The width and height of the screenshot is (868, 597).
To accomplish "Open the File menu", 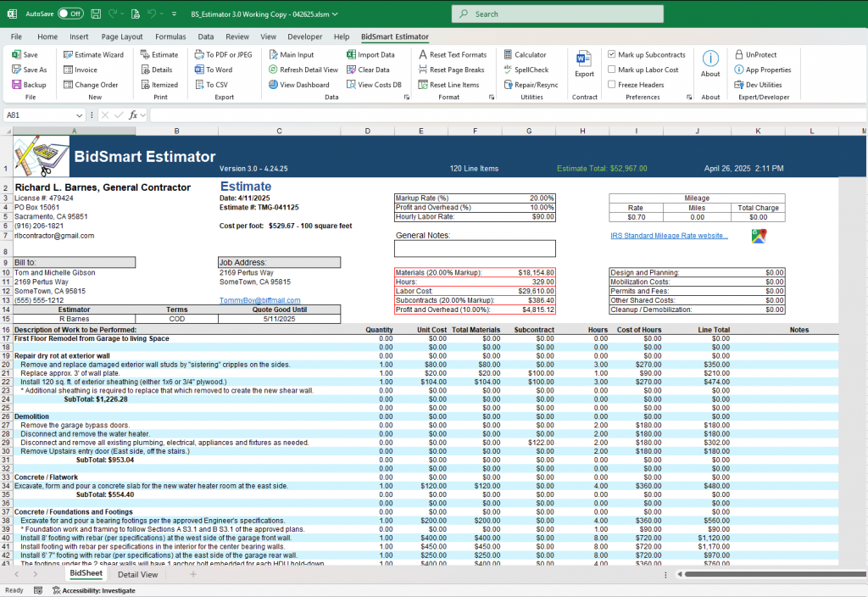I will click(17, 36).
